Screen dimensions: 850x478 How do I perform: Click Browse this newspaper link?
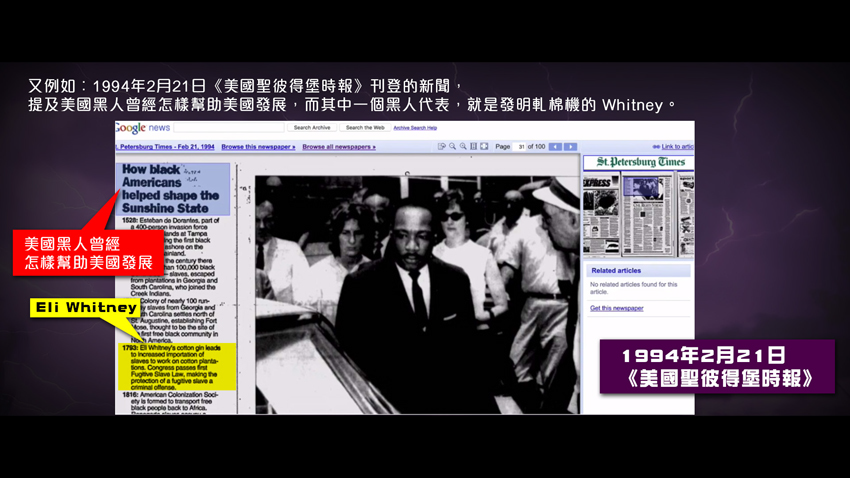tap(258, 147)
